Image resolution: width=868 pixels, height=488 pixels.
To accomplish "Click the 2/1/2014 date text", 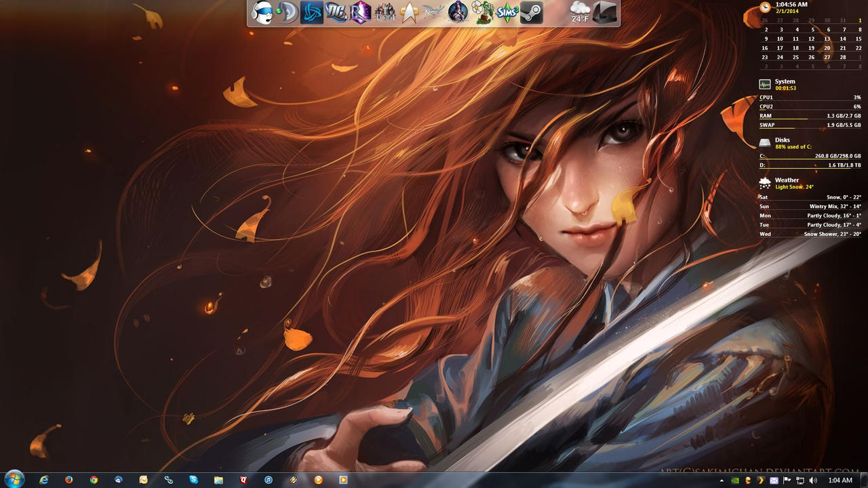I will tap(787, 12).
